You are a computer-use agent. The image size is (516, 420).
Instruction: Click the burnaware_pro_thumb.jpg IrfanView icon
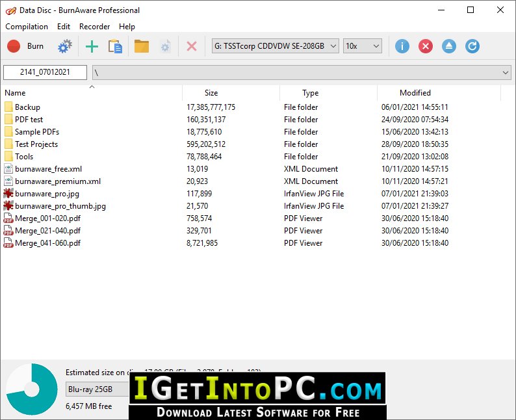(8, 205)
